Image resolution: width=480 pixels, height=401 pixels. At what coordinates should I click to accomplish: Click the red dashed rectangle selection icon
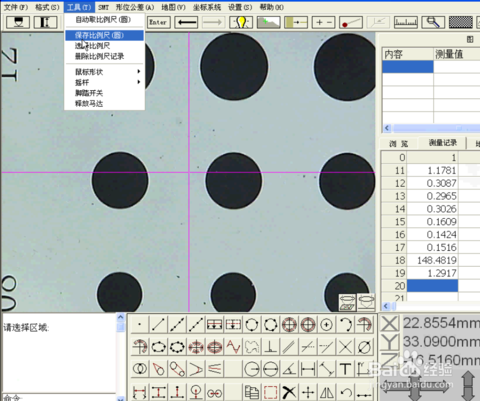point(270,392)
